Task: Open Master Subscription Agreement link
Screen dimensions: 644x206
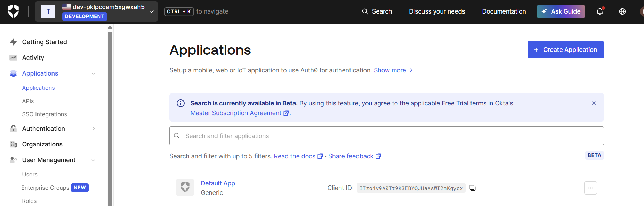Action: pyautogui.click(x=236, y=113)
